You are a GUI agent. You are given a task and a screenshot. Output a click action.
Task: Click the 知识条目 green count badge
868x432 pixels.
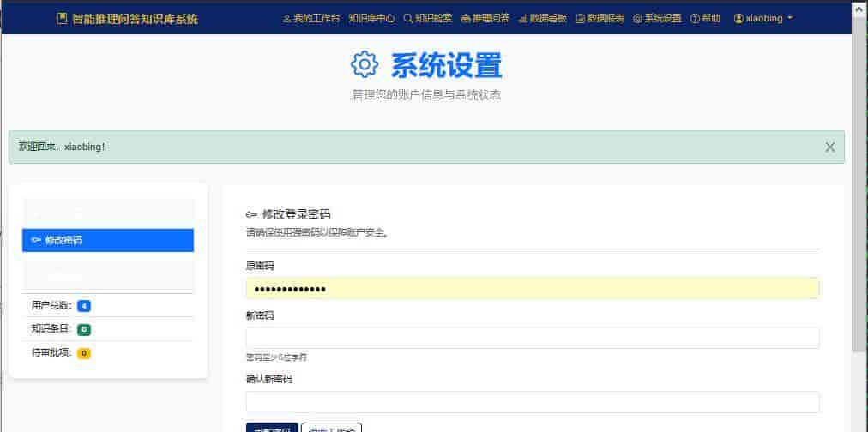(84, 329)
